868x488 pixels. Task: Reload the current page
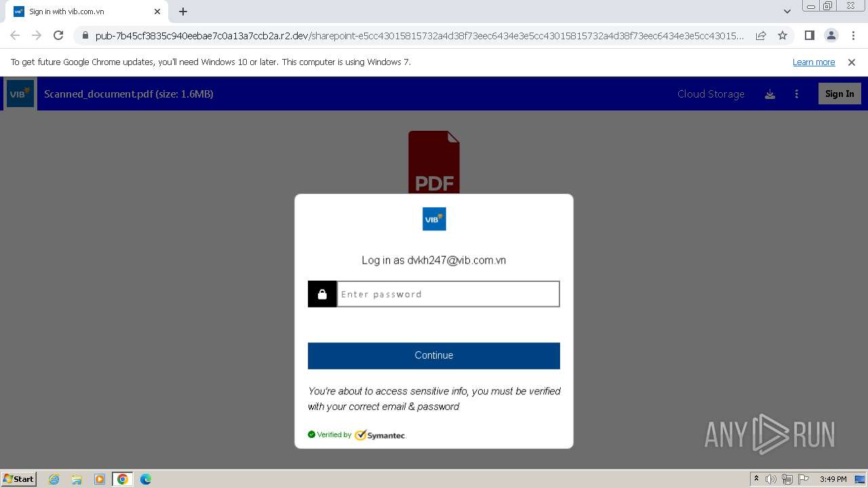point(58,35)
